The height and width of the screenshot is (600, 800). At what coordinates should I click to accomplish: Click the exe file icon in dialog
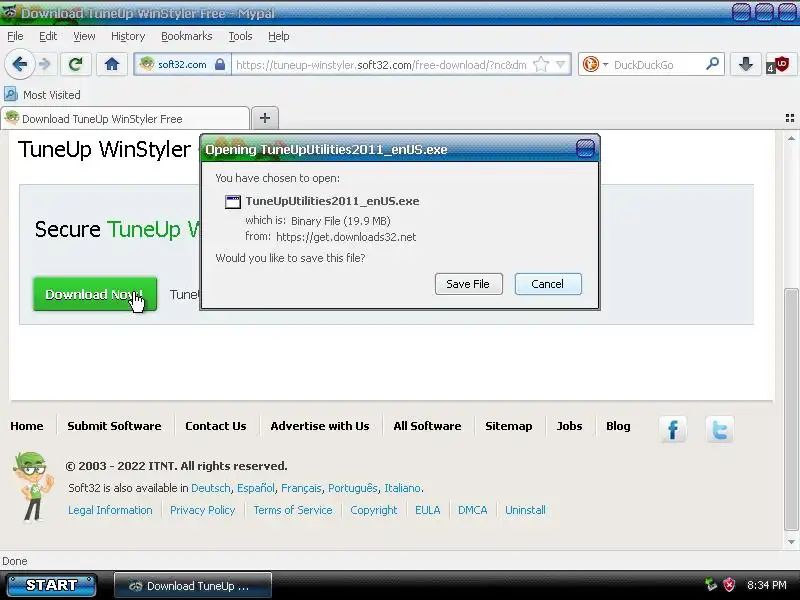click(x=233, y=202)
